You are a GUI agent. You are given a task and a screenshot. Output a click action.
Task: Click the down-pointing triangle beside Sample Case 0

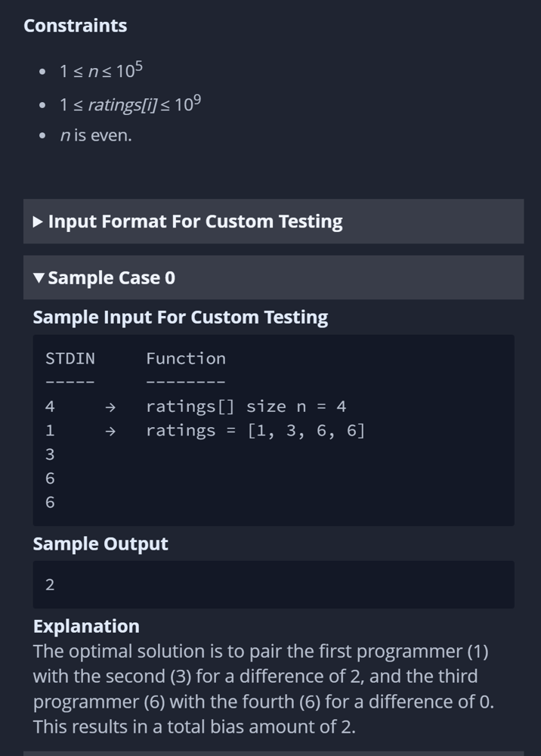click(x=39, y=278)
